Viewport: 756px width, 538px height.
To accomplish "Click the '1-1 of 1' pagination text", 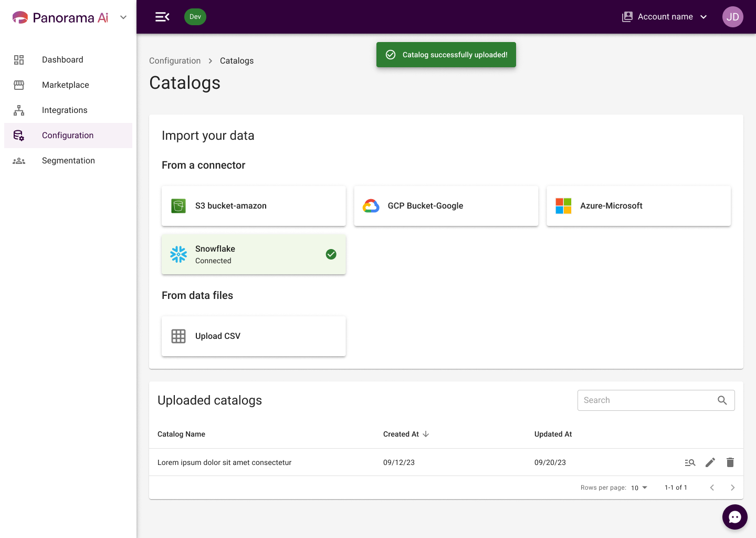I will click(676, 488).
